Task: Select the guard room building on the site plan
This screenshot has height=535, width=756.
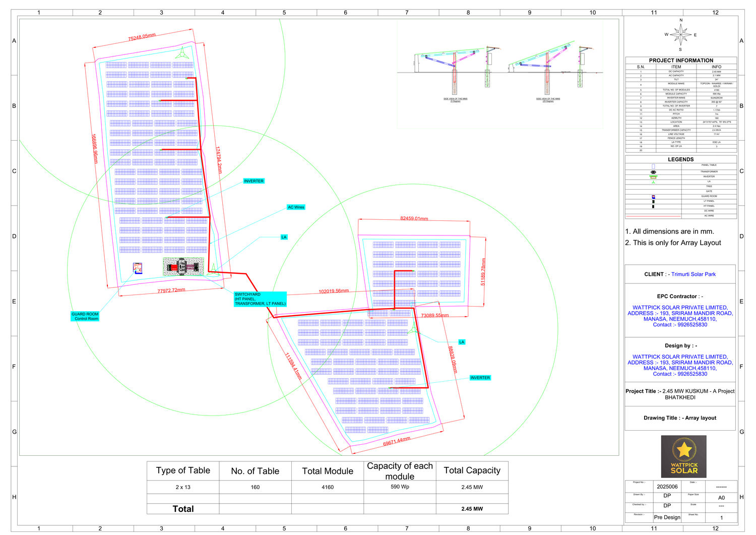Action: tap(137, 268)
